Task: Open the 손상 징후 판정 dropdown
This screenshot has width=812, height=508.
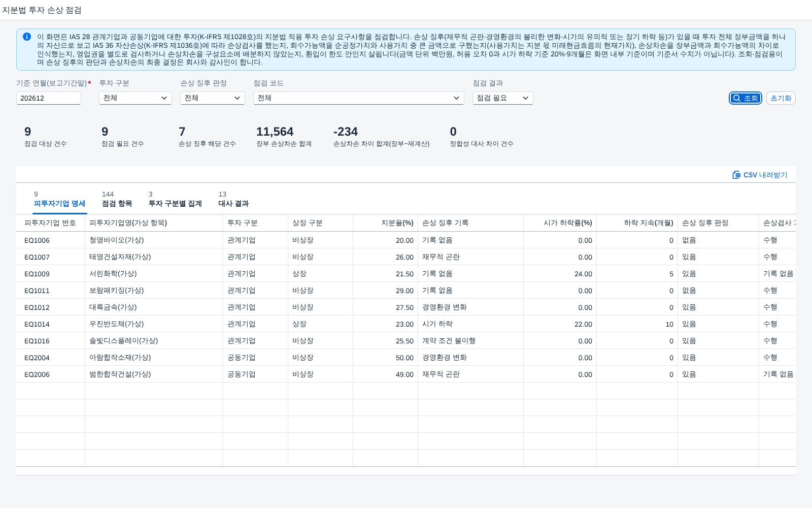Action: 213,98
